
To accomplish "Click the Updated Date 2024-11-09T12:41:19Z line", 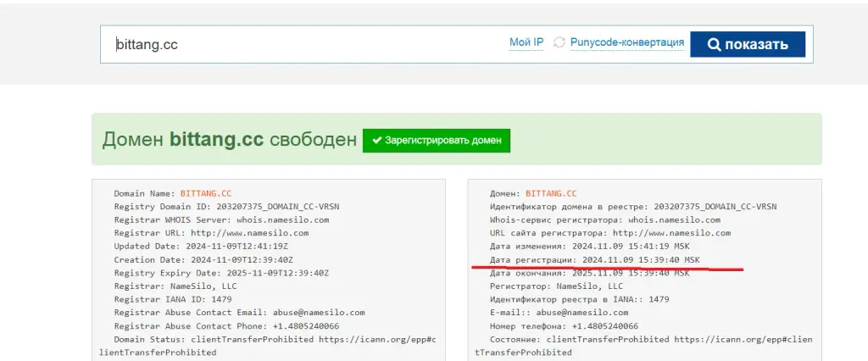I will (x=201, y=247).
